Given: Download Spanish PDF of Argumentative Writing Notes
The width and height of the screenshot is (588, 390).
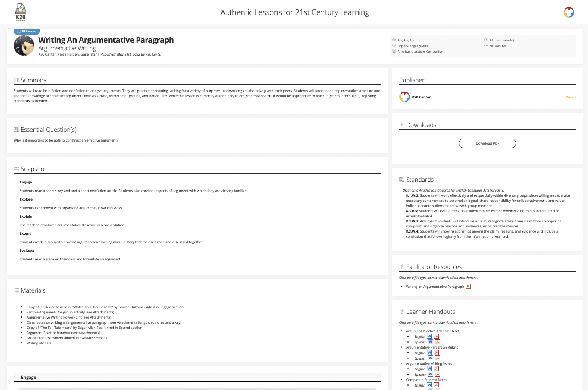Looking at the screenshot, I should click(437, 375).
